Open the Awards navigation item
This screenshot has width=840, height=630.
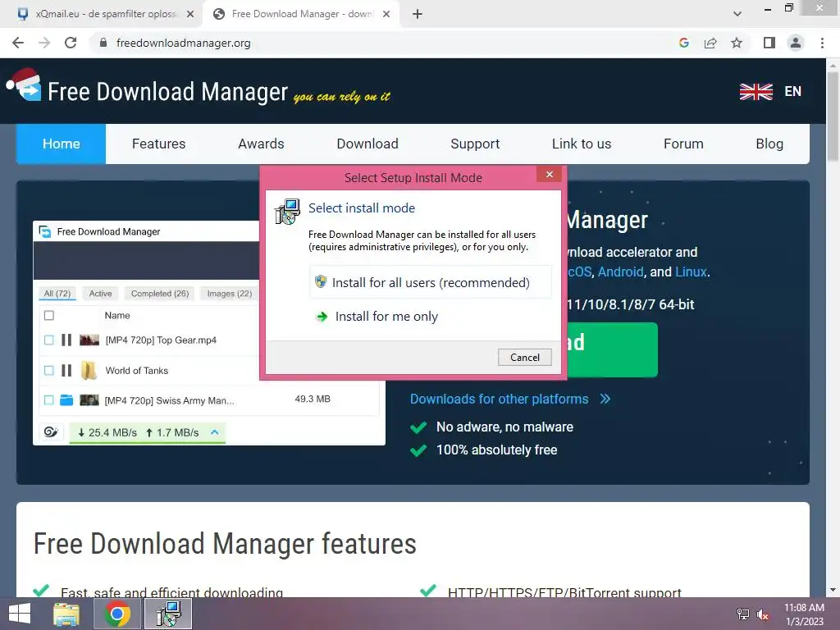pos(261,144)
